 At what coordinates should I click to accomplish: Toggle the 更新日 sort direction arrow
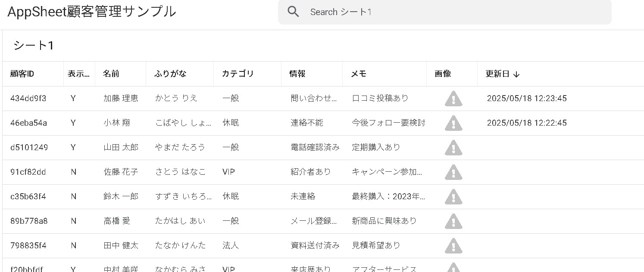tap(517, 74)
